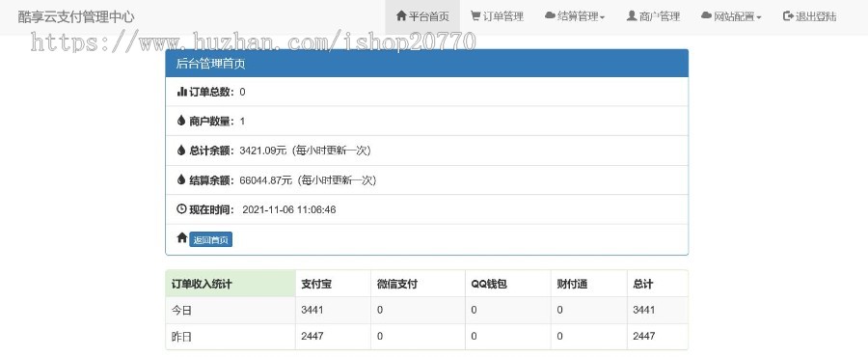This screenshot has width=868, height=357.
Task: Click the logout icon beside 退出登陆
Action: pos(788,16)
